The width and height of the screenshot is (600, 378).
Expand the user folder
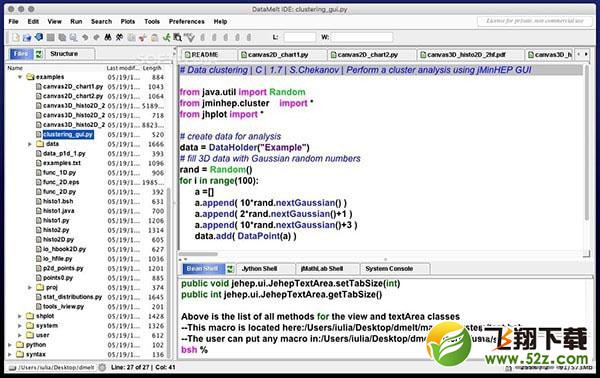[20, 336]
